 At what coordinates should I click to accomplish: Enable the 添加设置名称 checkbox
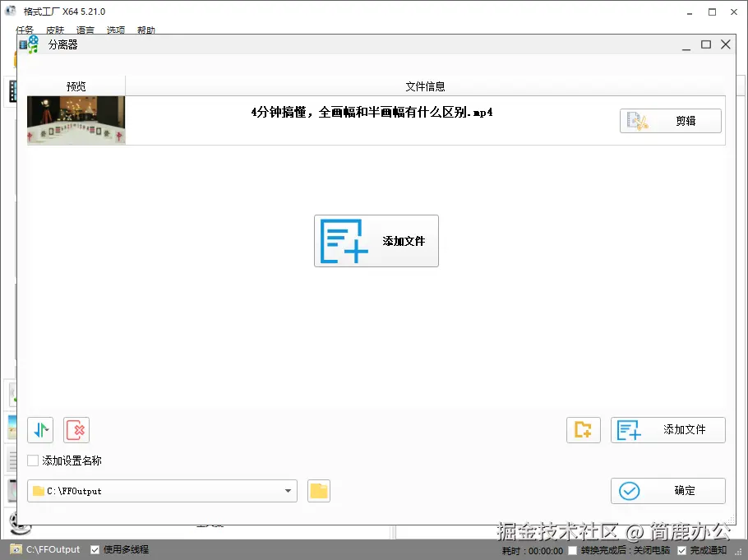point(31,460)
